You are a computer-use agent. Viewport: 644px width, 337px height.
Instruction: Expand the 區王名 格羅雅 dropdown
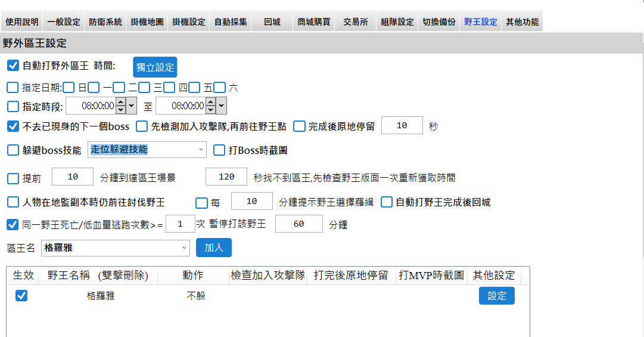coord(116,248)
